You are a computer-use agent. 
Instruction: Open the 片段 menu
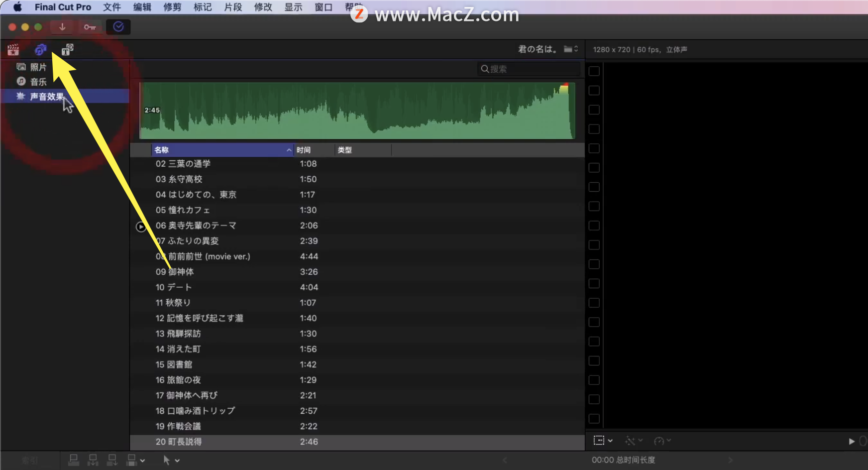(233, 7)
